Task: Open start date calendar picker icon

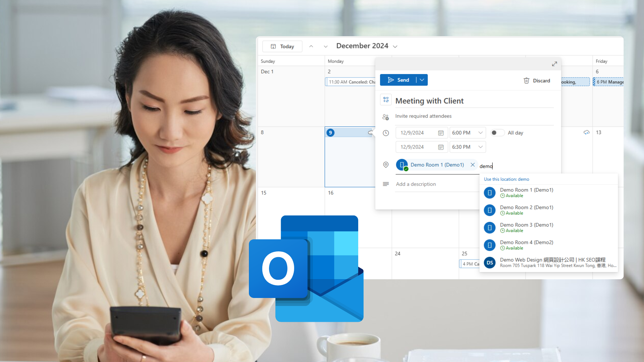Action: click(x=441, y=133)
